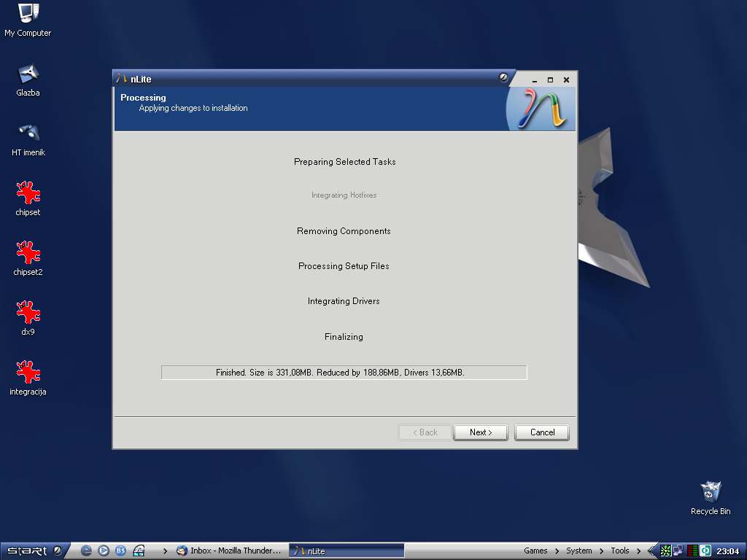Expand the System toolbar chevron

coord(602,551)
